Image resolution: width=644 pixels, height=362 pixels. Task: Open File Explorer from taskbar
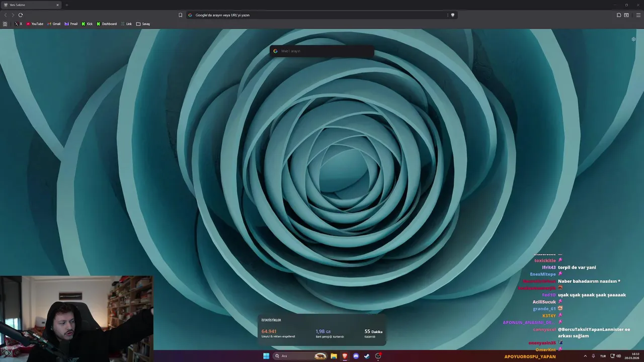(334, 356)
